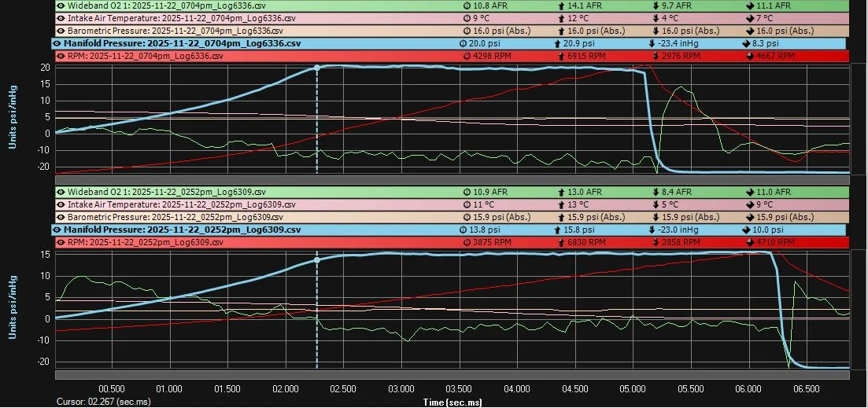Hide the RPM trace in Log6309
The height and width of the screenshot is (408, 868).
coord(61,243)
